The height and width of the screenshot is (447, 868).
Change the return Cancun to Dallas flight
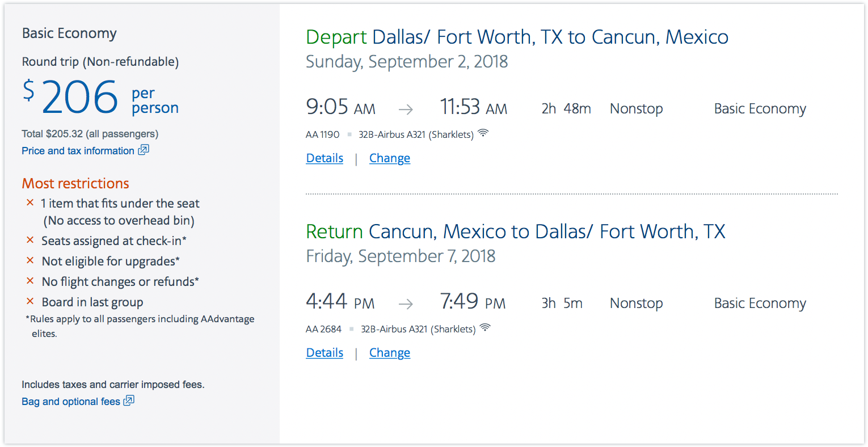coord(390,353)
